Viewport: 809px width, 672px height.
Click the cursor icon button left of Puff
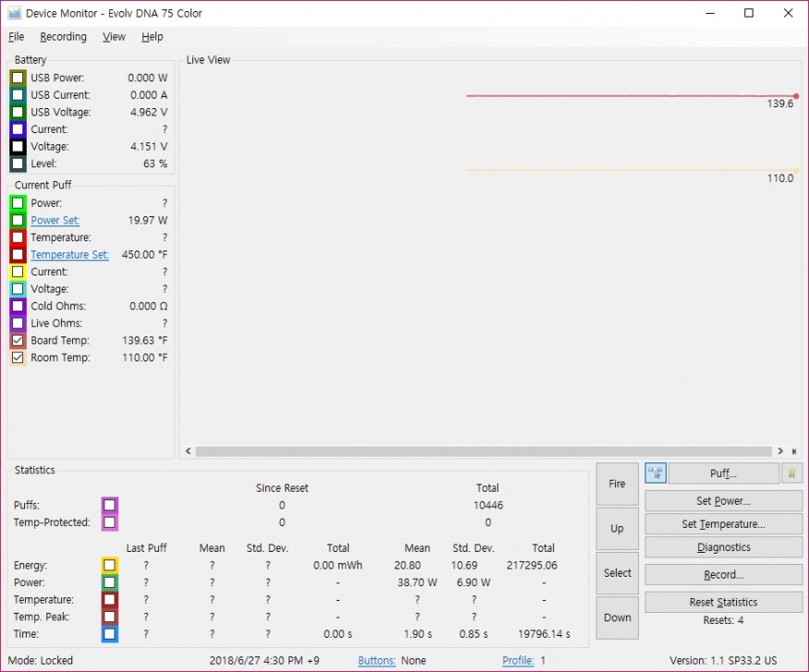(656, 473)
